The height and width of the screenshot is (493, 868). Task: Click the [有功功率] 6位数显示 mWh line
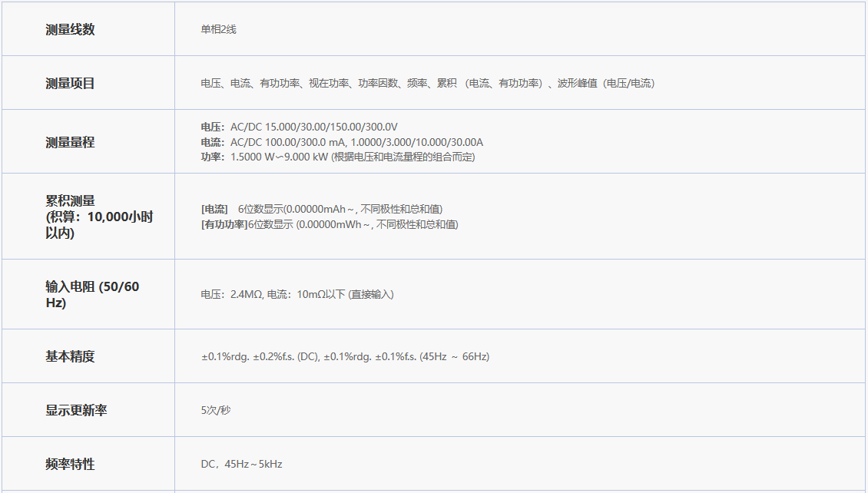(x=329, y=224)
